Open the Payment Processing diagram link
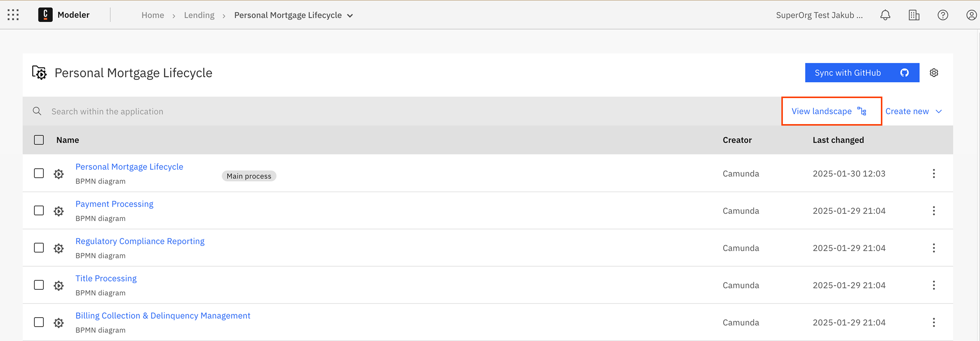 114,204
